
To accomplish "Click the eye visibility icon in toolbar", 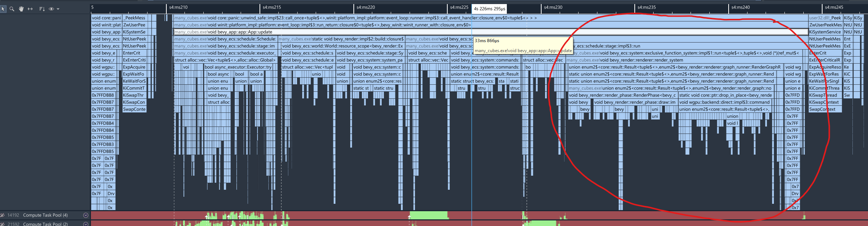I will (x=51, y=9).
